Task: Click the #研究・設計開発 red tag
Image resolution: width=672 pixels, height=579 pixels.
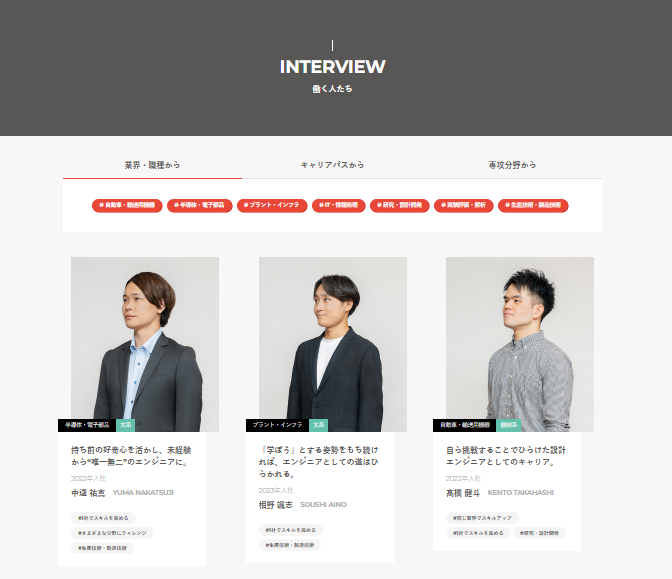Action: click(x=399, y=205)
